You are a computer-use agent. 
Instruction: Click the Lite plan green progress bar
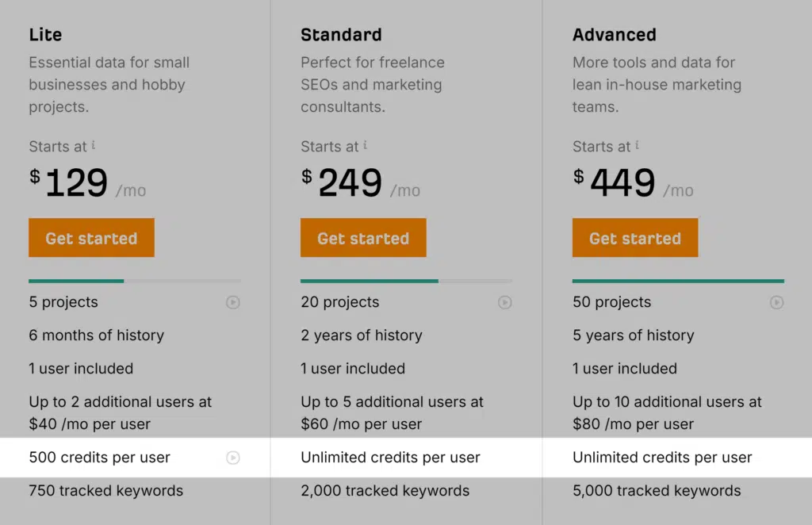[x=76, y=281]
